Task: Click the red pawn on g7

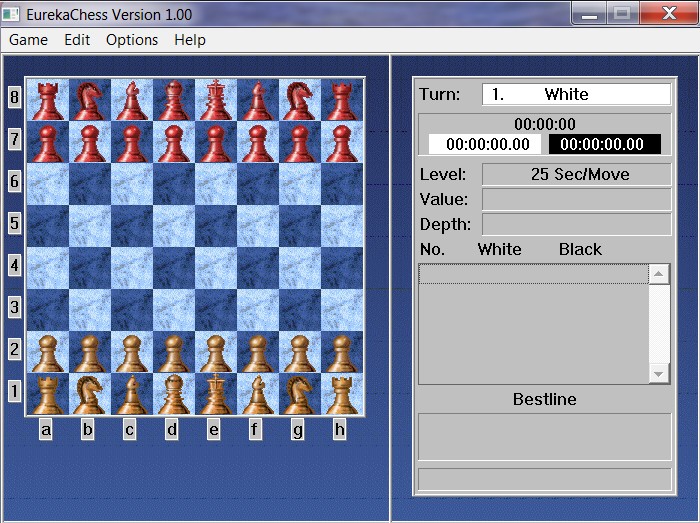Action: 300,143
